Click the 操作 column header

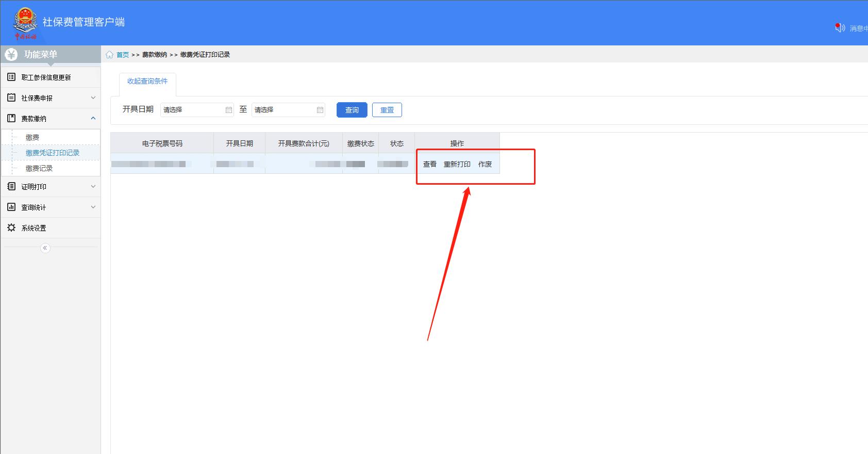click(x=457, y=143)
